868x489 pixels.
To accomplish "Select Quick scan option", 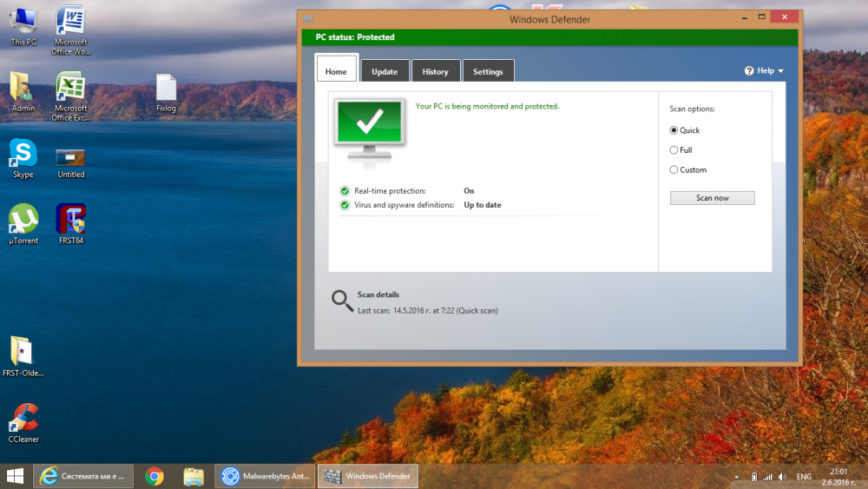I will (x=685, y=130).
